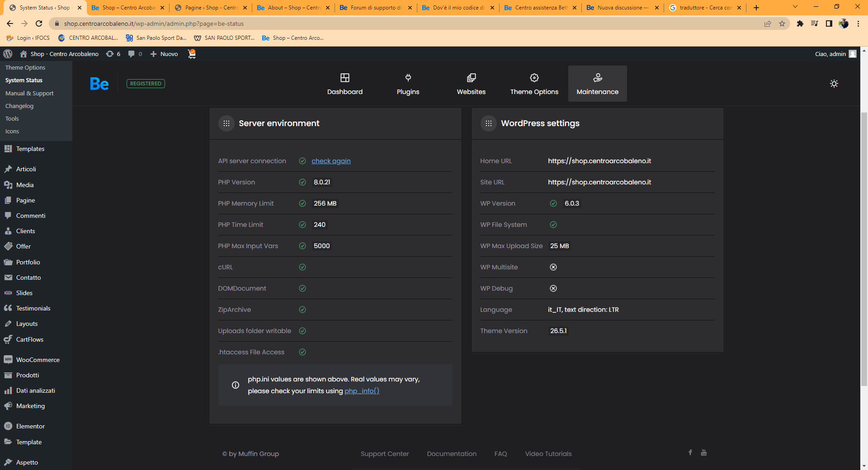Reload the page with browser refresh button
Viewport: 868px width, 470px height.
pyautogui.click(x=39, y=23)
